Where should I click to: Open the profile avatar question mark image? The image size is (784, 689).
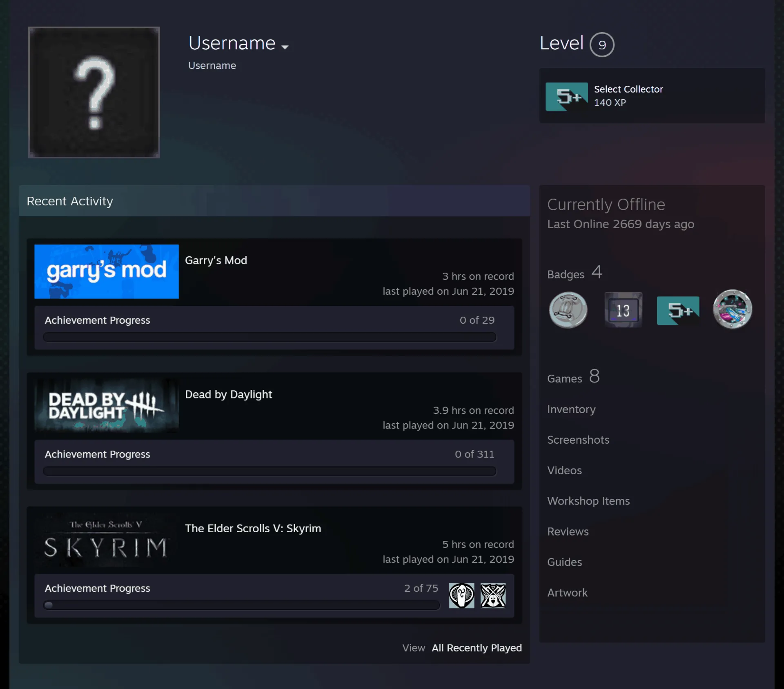click(94, 92)
